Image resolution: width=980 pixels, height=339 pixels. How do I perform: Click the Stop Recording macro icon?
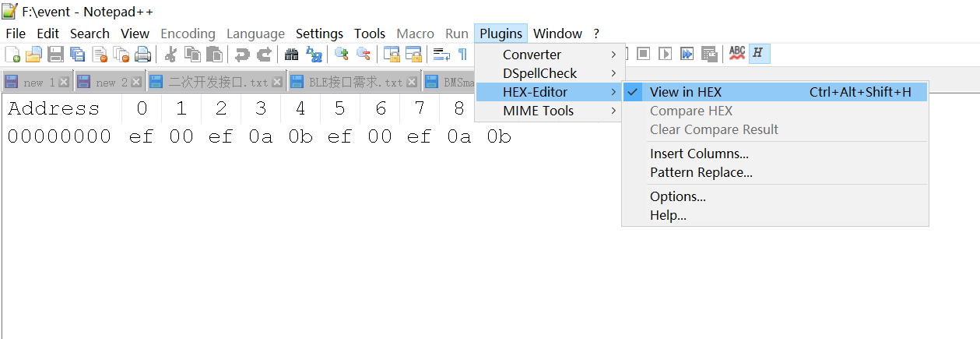[644, 54]
